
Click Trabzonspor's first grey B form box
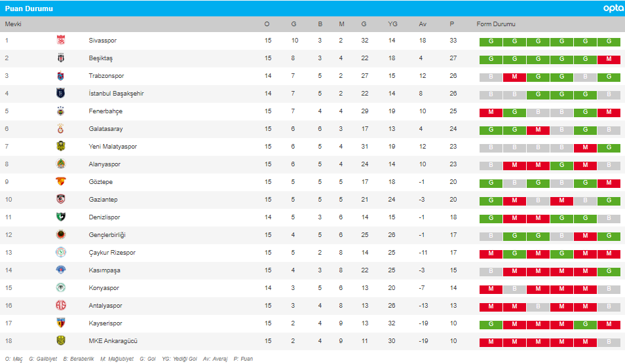(491, 77)
